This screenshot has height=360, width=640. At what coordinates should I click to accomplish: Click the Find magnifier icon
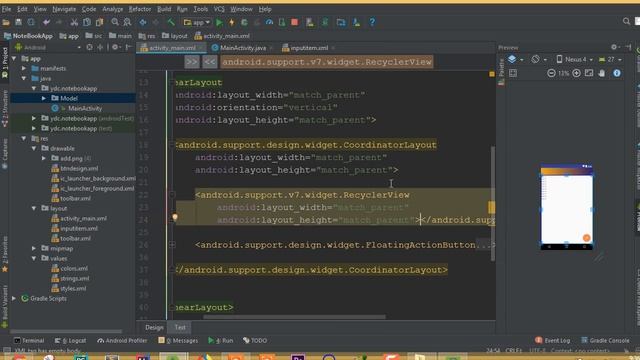coord(115,22)
